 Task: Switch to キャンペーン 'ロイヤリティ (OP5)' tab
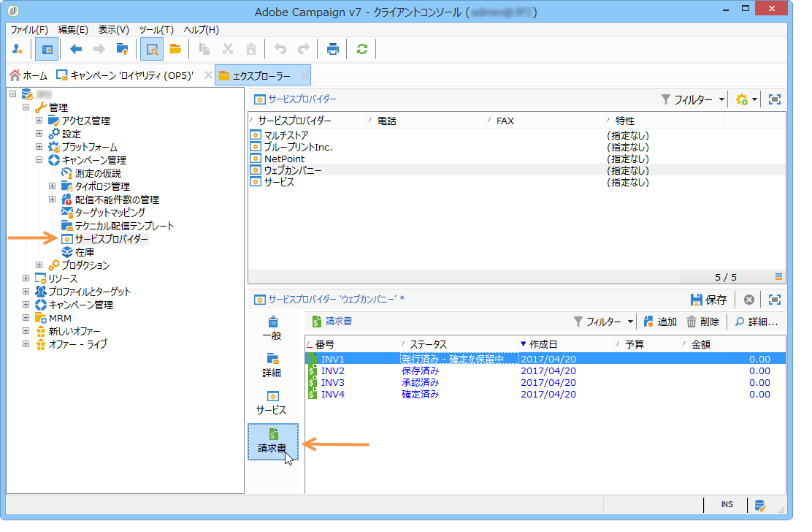[x=125, y=75]
